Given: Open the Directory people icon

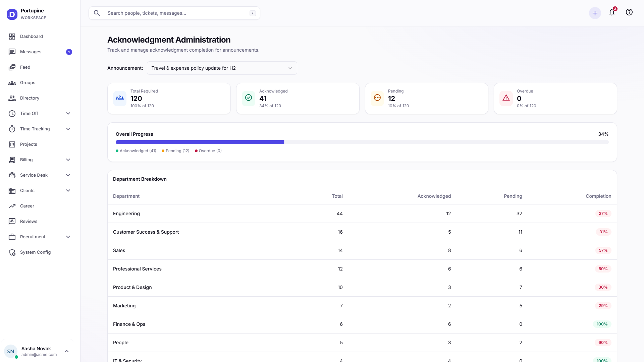Looking at the screenshot, I should tap(12, 98).
